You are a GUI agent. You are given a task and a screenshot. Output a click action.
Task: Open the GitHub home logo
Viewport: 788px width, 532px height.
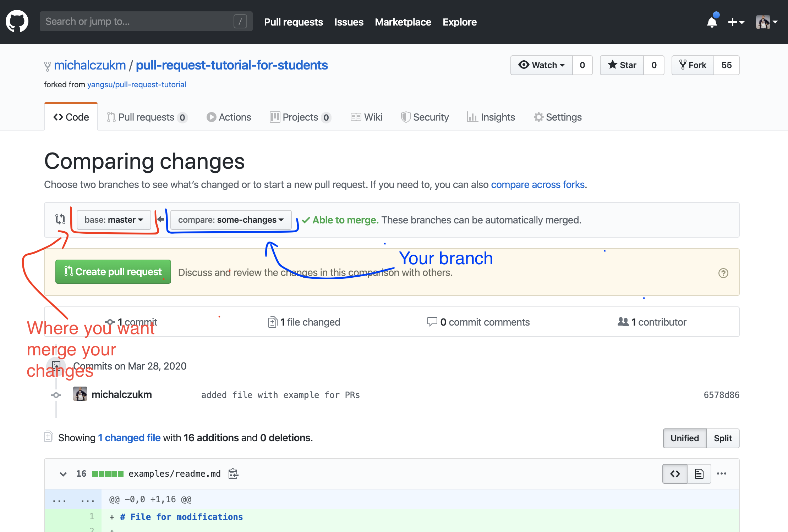coord(17,21)
